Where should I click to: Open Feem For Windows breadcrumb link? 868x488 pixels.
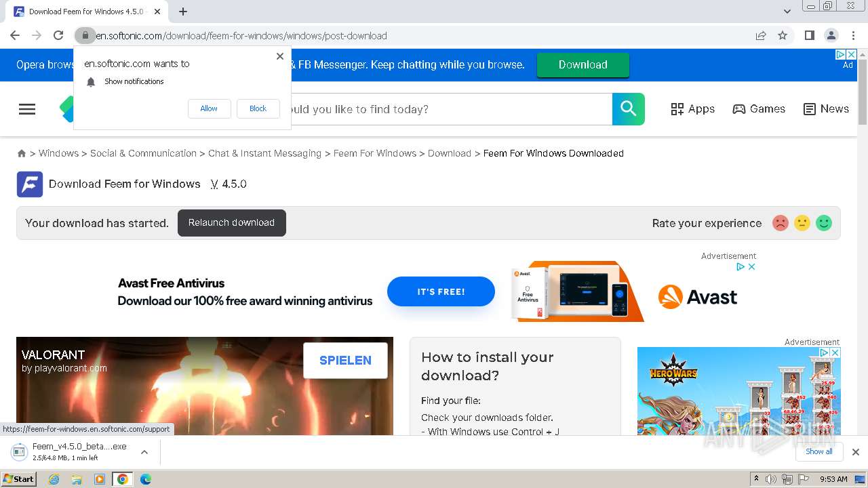375,153
